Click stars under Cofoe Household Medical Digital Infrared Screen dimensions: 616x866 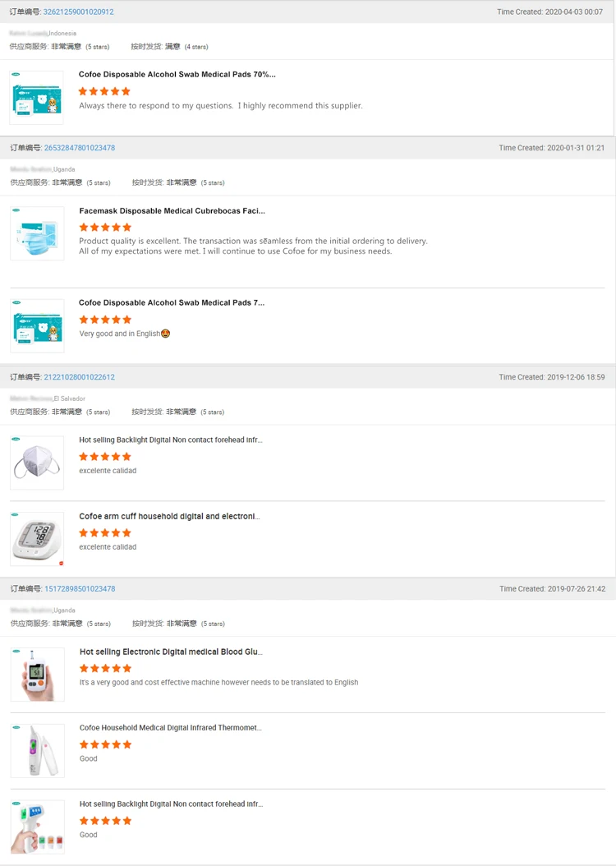(104, 744)
